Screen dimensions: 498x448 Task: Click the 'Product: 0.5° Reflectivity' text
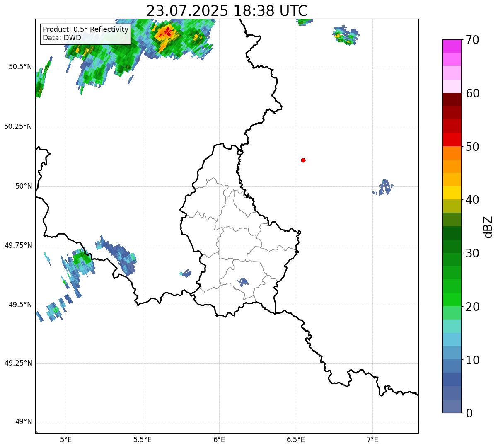pos(85,30)
